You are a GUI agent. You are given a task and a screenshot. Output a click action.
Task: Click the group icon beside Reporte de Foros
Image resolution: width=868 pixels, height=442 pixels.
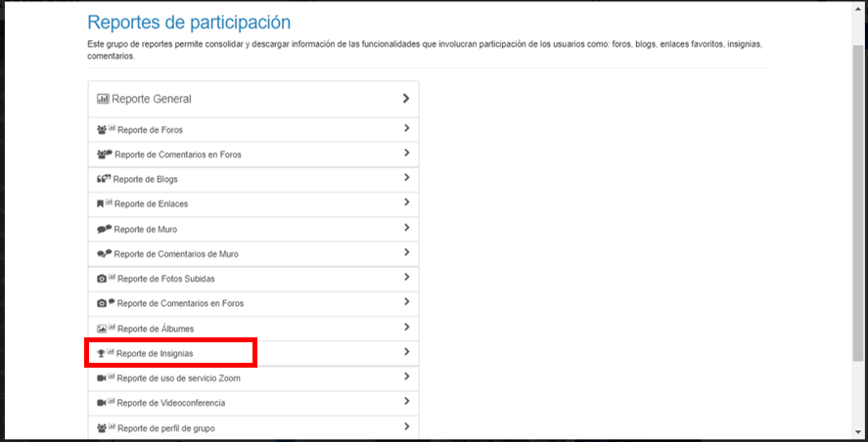click(x=102, y=130)
